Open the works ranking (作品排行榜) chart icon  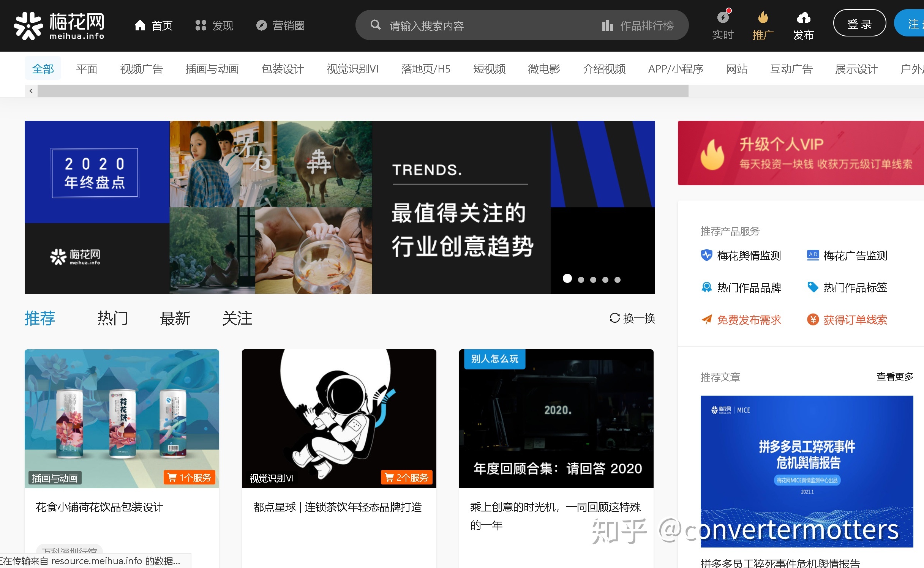click(x=607, y=25)
